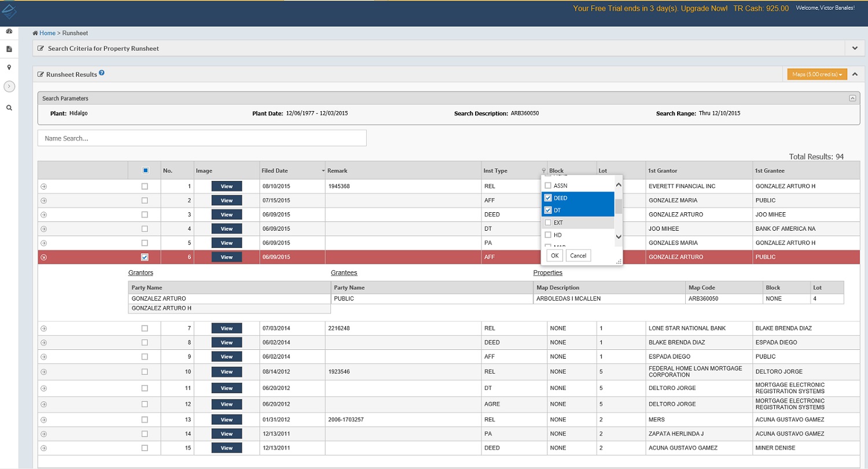Click the house icon before Home breadcrumb
The image size is (868, 469).
point(35,33)
